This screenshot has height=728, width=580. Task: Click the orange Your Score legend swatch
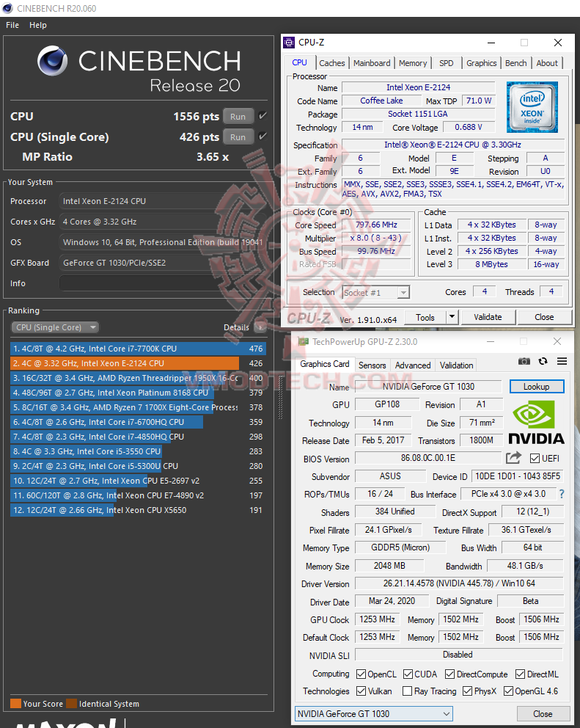(15, 703)
